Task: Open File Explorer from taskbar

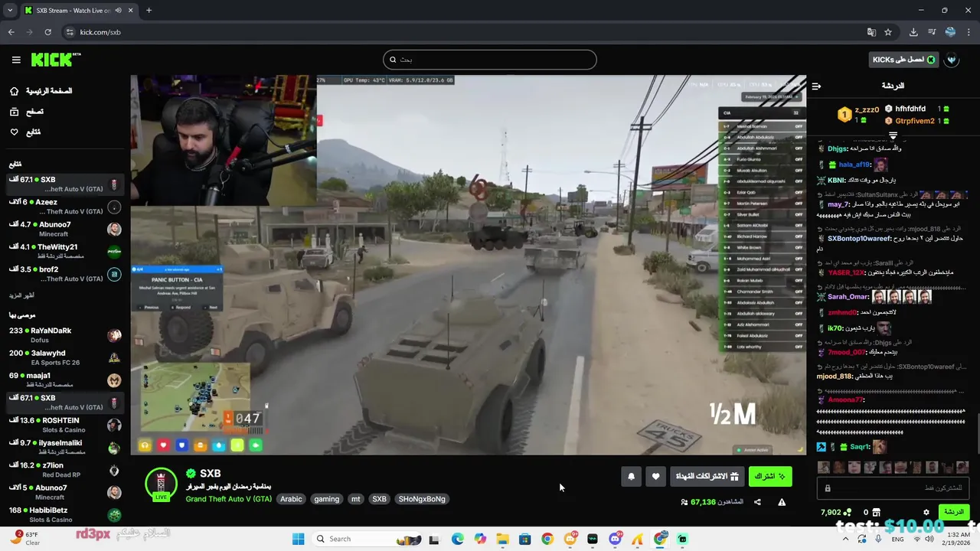Action: point(502,539)
